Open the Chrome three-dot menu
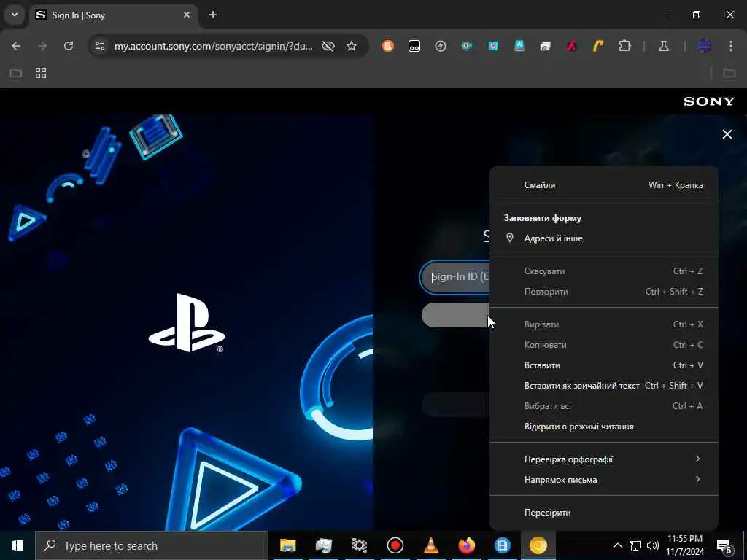Screen dimensions: 747x560 pyautogui.click(x=731, y=46)
